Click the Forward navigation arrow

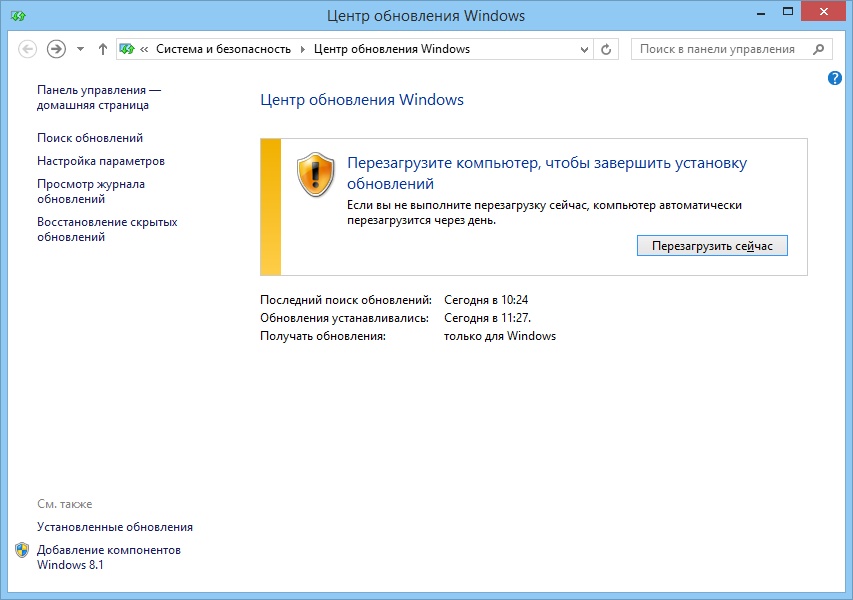pos(56,49)
